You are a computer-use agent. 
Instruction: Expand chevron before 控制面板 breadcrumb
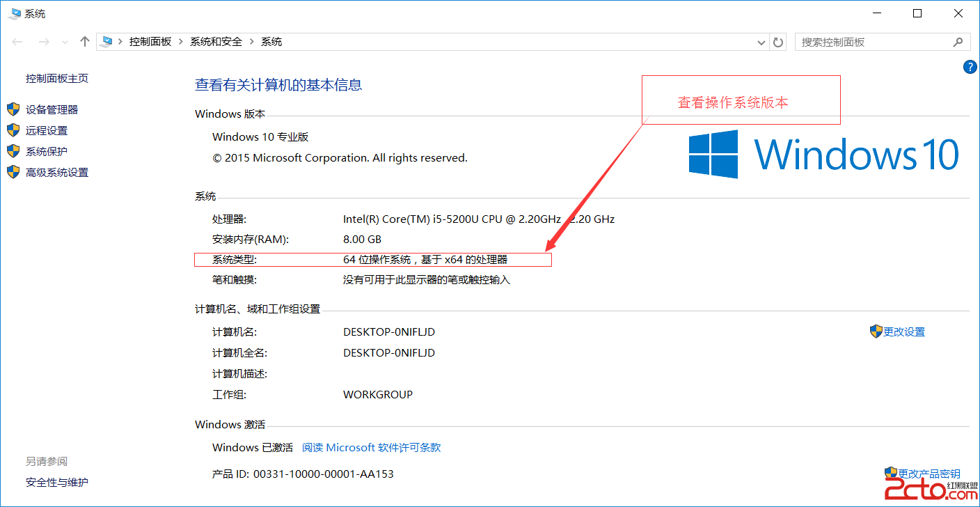pos(120,42)
